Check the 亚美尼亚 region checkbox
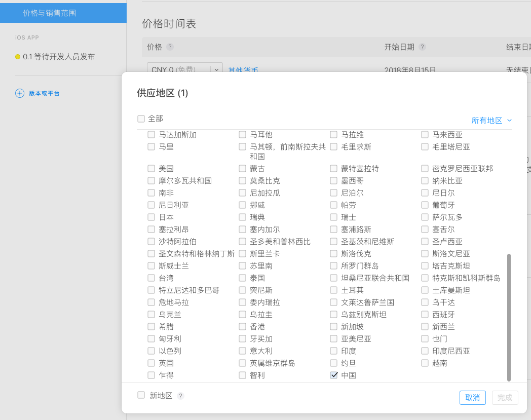 click(333, 339)
